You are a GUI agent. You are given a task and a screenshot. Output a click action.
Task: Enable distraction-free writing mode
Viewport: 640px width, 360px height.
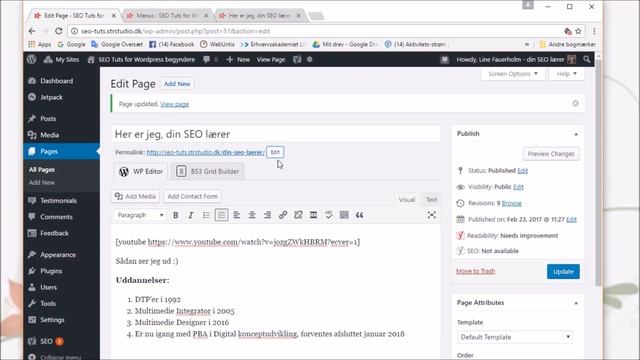pos(431,215)
